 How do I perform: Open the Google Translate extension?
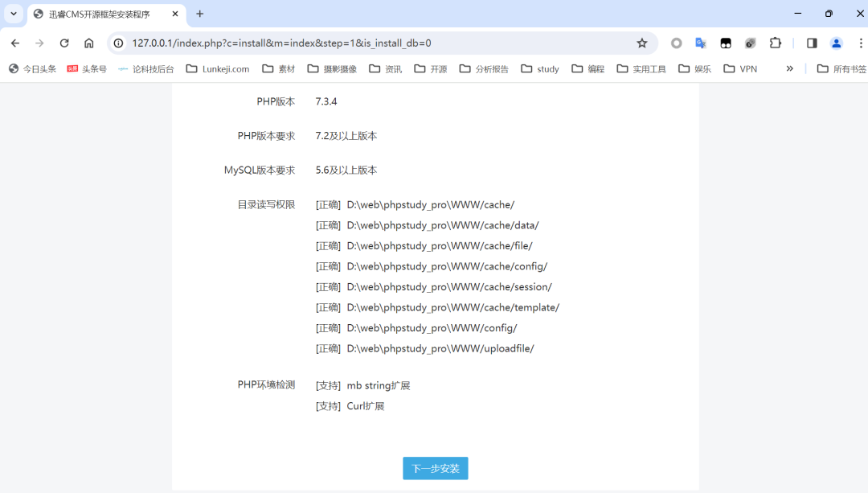pos(701,43)
